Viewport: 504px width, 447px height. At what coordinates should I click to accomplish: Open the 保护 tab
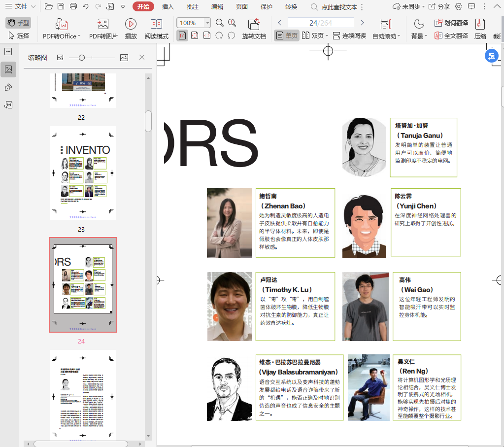click(266, 6)
